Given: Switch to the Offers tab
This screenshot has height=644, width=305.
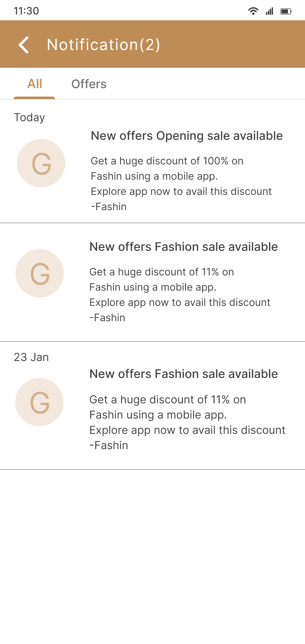Looking at the screenshot, I should pyautogui.click(x=89, y=84).
